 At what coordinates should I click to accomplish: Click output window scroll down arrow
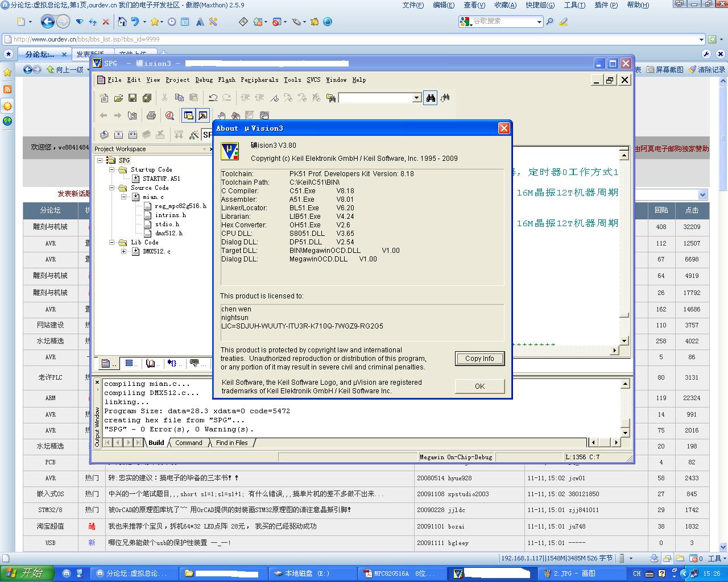(625, 434)
